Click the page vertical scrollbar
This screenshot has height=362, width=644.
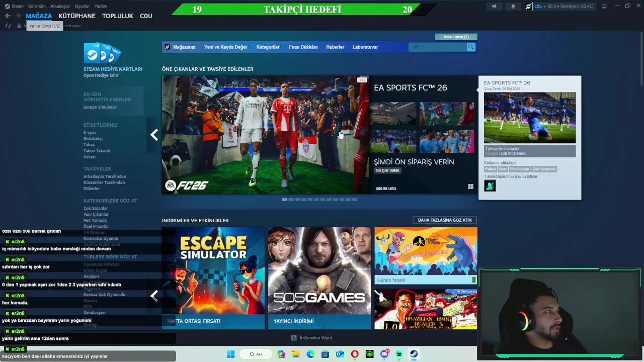(x=640, y=58)
